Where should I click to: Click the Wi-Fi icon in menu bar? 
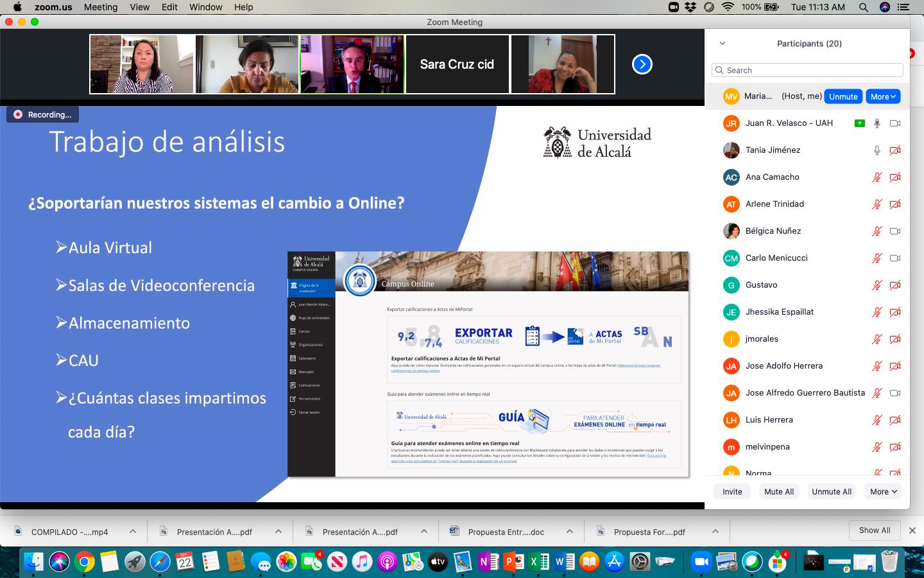(x=728, y=7)
